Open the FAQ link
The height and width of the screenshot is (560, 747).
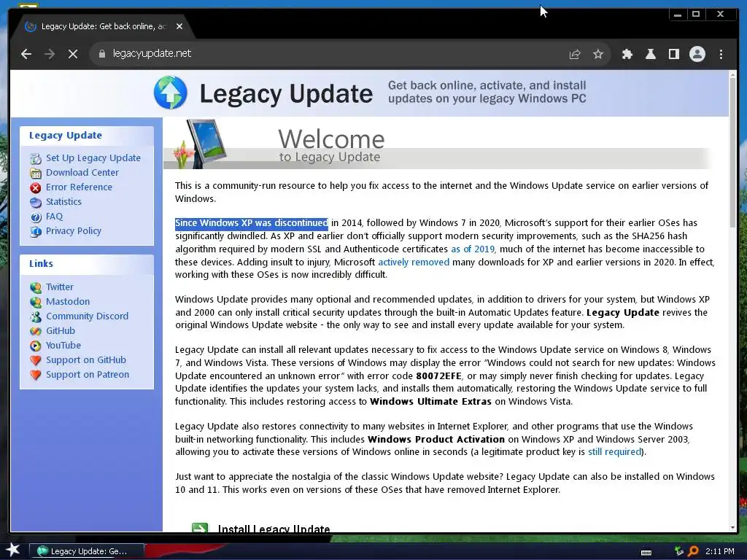[x=54, y=217]
